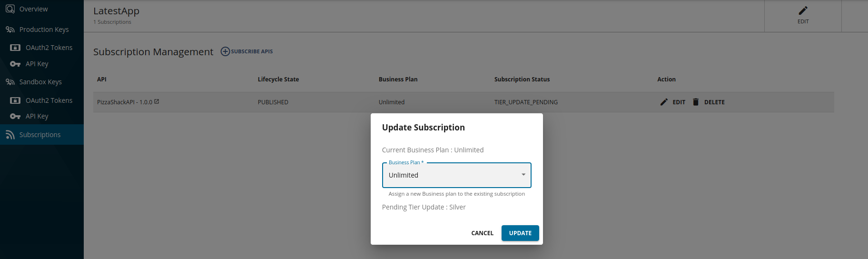Open OAuth2 Tokens under Production Keys
This screenshot has height=259, width=868.
point(49,48)
